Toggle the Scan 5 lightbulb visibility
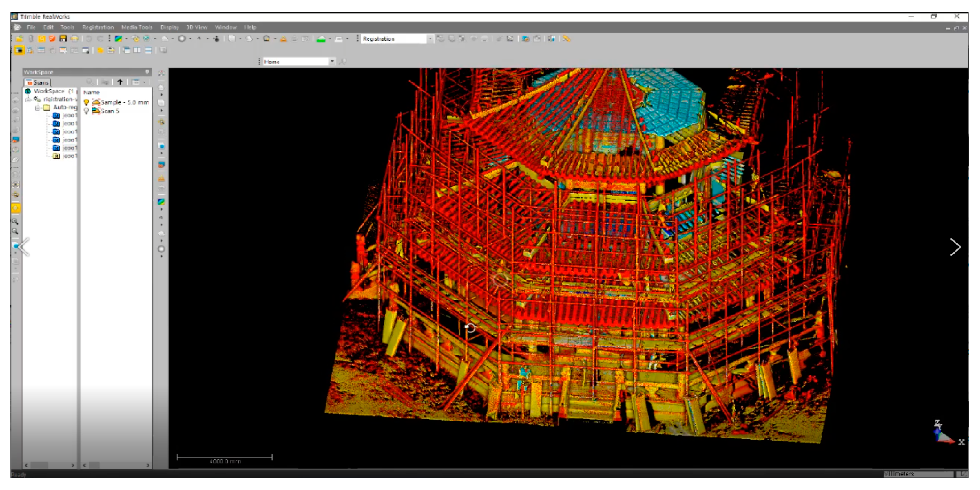Image resolution: width=980 pixels, height=490 pixels. [86, 111]
